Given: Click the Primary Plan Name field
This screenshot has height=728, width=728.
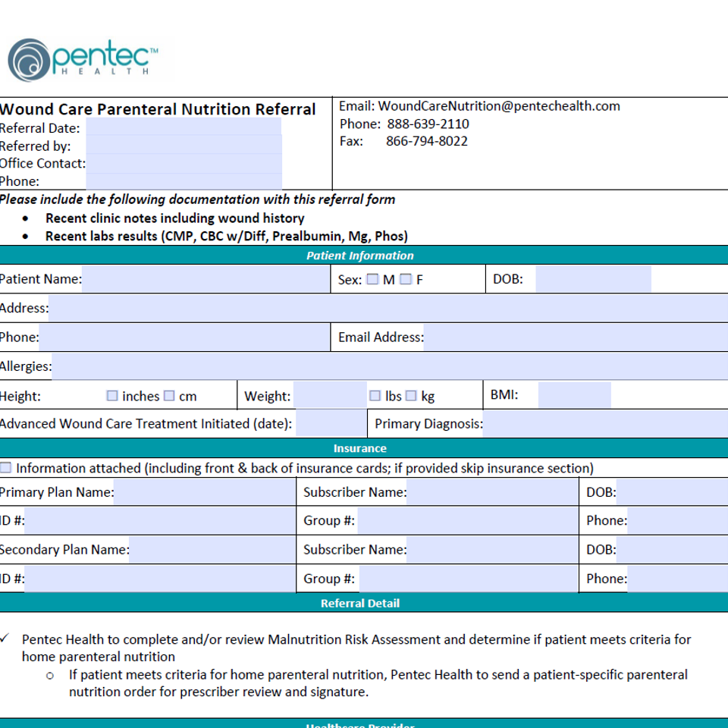Looking at the screenshot, I should click(x=204, y=492).
